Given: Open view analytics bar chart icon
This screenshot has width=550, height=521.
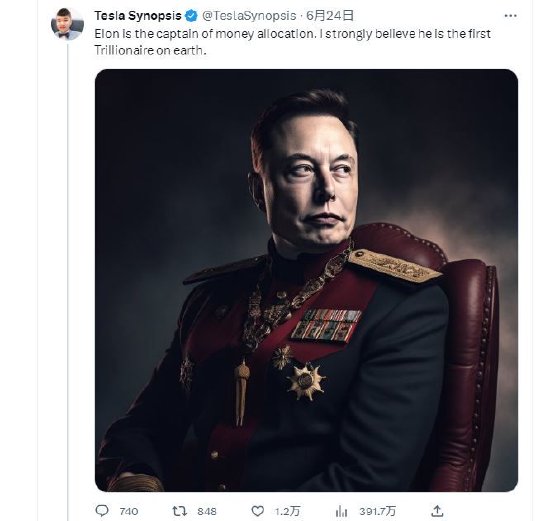Looking at the screenshot, I should point(341,512).
